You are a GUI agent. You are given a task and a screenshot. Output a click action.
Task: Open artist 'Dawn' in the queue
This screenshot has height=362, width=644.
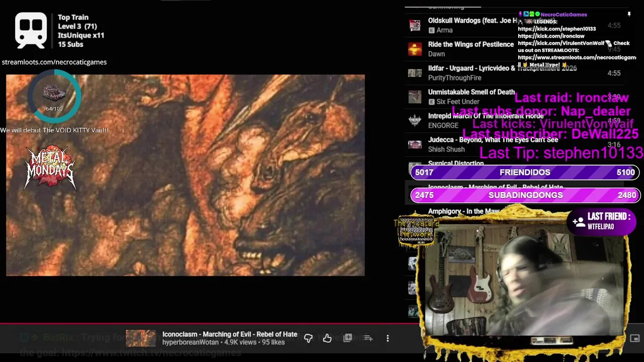[436, 54]
